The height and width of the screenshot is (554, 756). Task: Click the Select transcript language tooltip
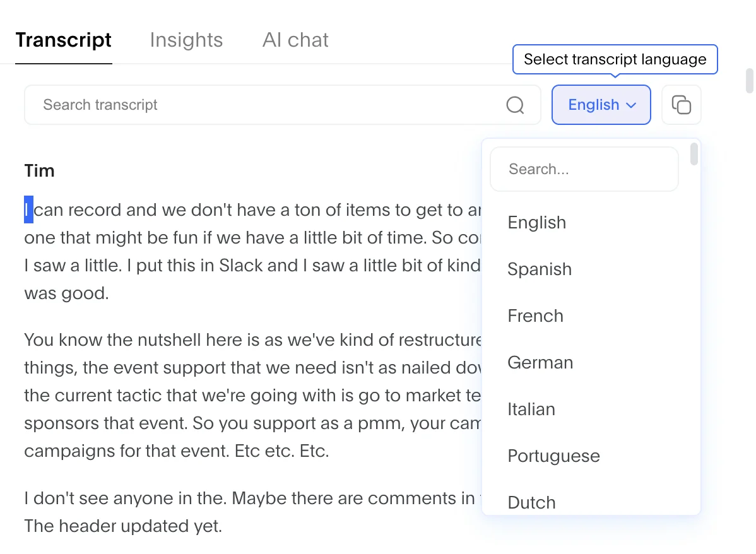coord(615,59)
